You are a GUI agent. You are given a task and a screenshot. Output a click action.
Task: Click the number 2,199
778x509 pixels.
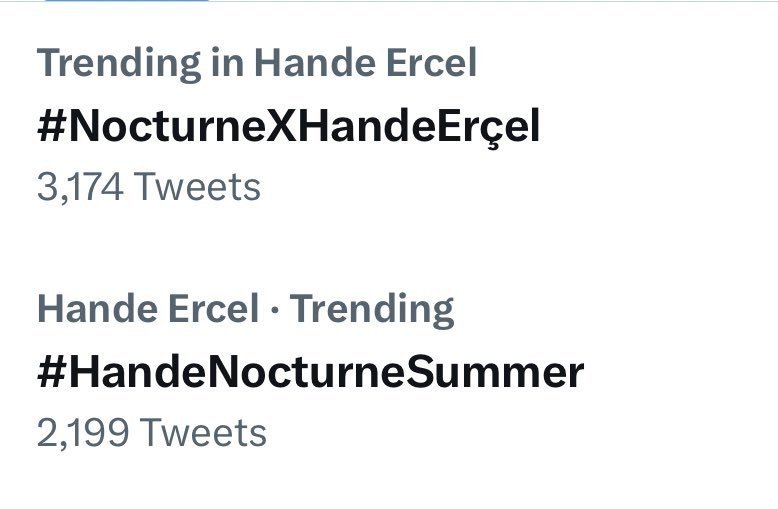[83, 433]
